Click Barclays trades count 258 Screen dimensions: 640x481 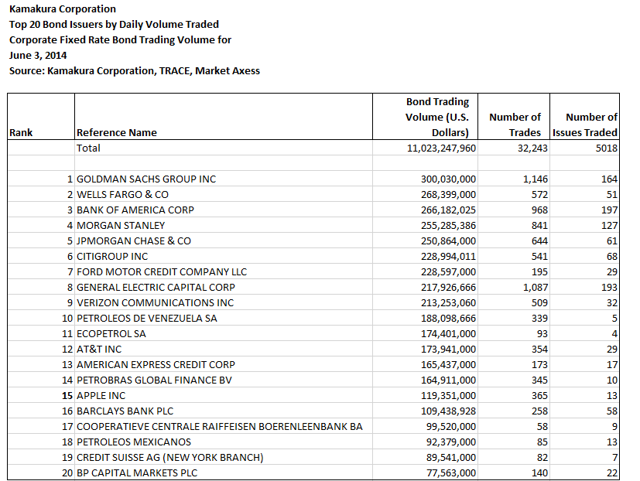click(540, 411)
